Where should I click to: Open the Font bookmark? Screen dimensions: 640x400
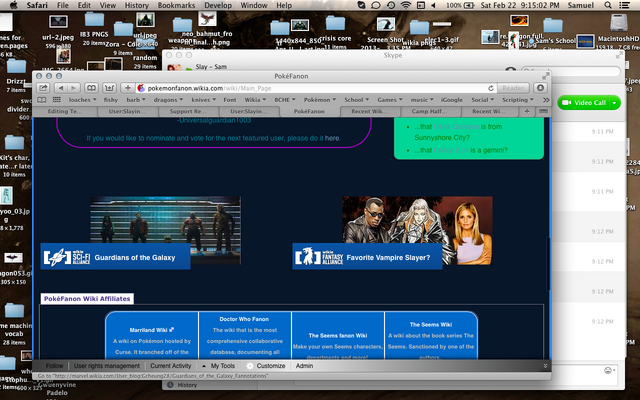[230, 100]
